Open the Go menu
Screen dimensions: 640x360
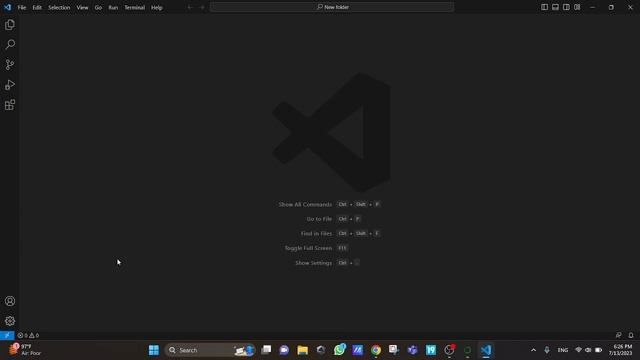(x=98, y=7)
